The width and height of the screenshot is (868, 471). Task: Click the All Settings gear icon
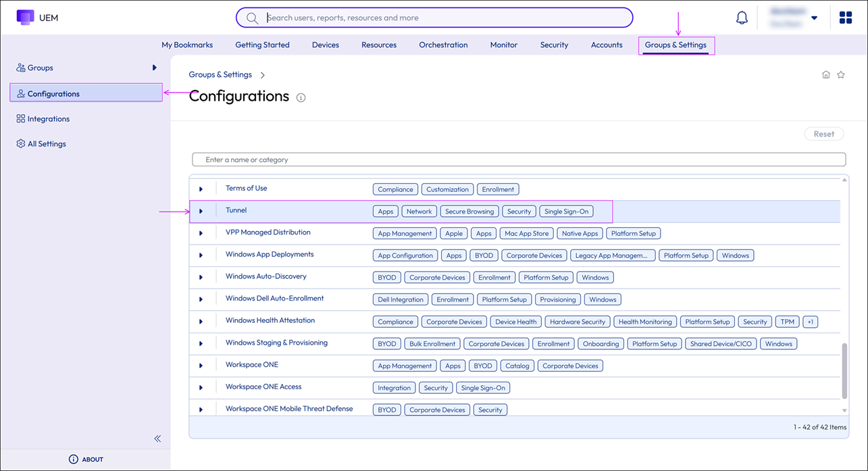(x=21, y=144)
